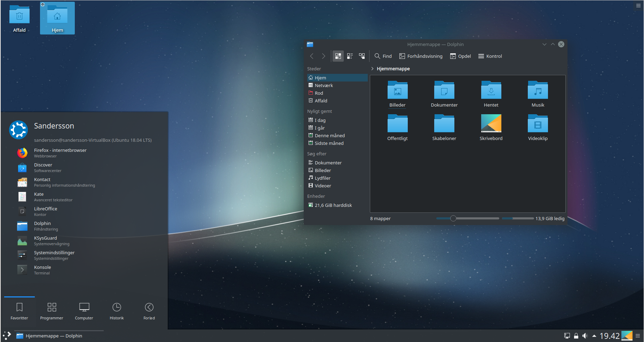The height and width of the screenshot is (342, 644).
Task: Select the Videoklip folder
Action: [538, 127]
